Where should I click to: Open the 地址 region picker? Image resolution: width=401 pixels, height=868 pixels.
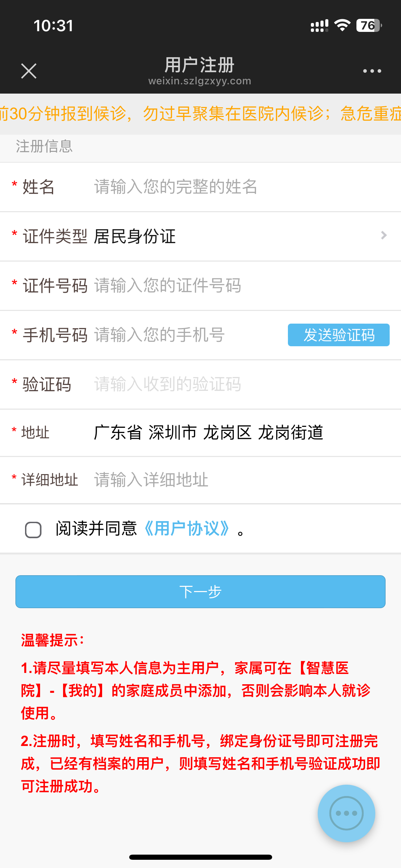tap(208, 432)
